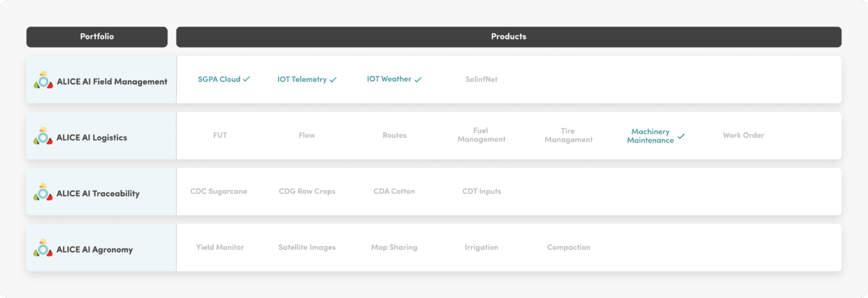Click the ALICE AI Agronomy logo icon
This screenshot has height=298, width=868.
tap(43, 248)
